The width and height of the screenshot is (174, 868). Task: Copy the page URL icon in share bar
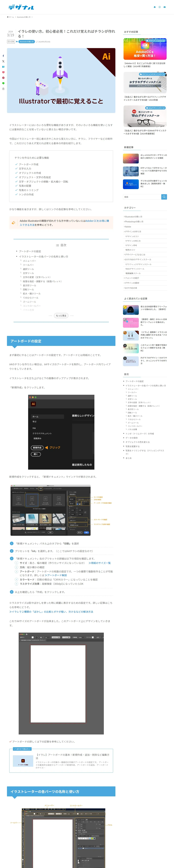3,89
